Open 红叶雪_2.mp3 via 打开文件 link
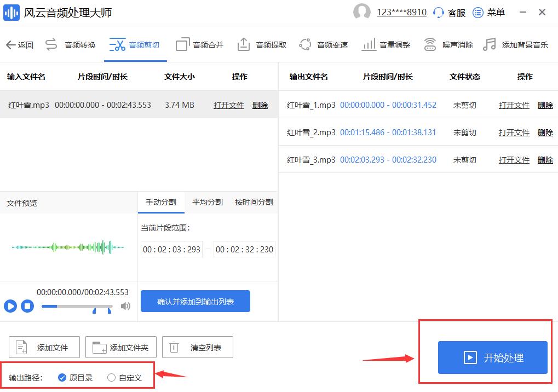Image resolution: width=558 pixels, height=392 pixels. coord(513,132)
